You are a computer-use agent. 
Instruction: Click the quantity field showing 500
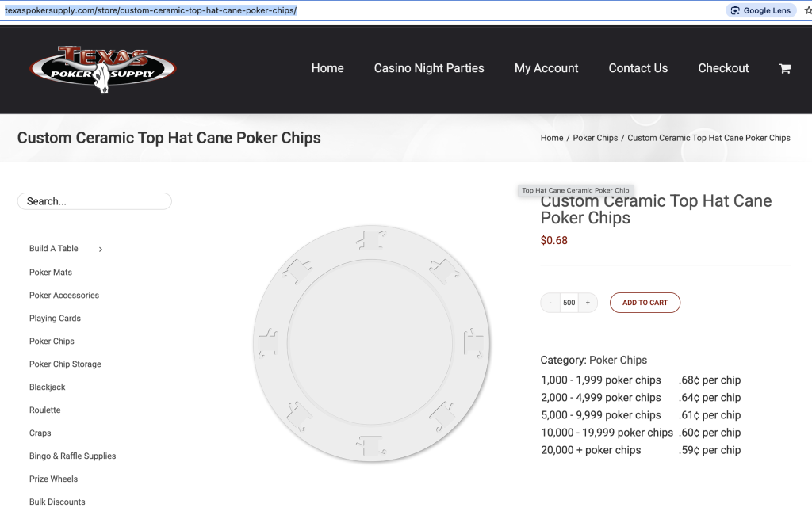(569, 303)
